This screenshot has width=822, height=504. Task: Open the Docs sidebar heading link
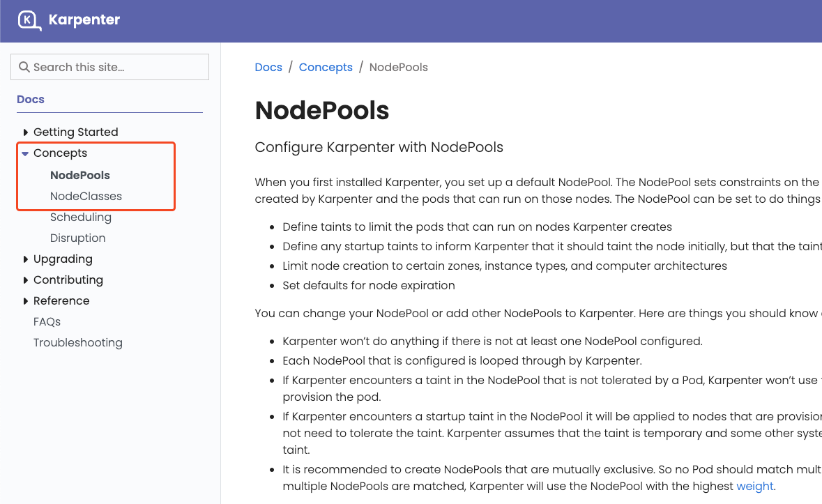(31, 100)
